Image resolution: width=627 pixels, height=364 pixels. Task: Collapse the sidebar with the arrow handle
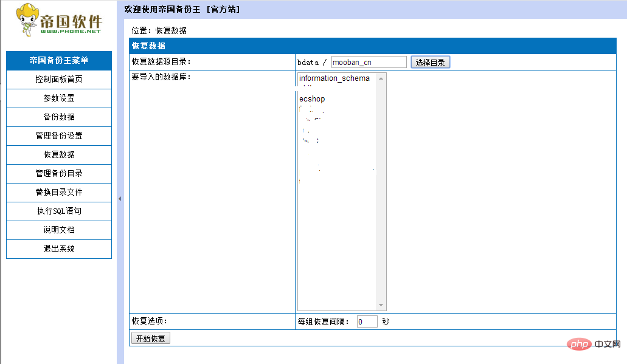(x=120, y=199)
